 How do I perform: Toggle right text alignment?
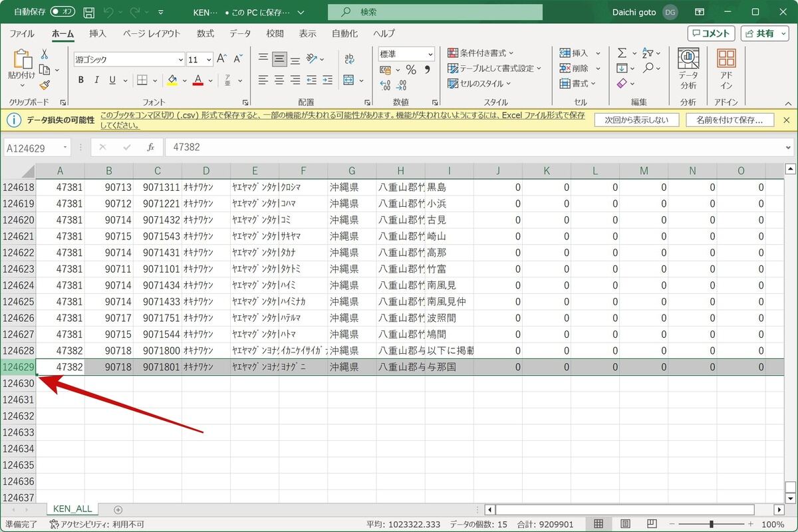coord(295,80)
